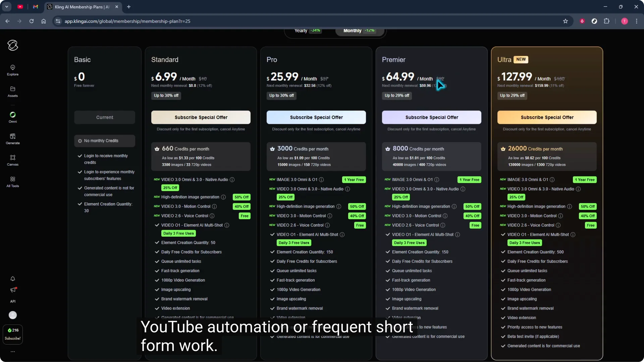View site information icon in address bar
644x362 pixels.
pos(58,21)
